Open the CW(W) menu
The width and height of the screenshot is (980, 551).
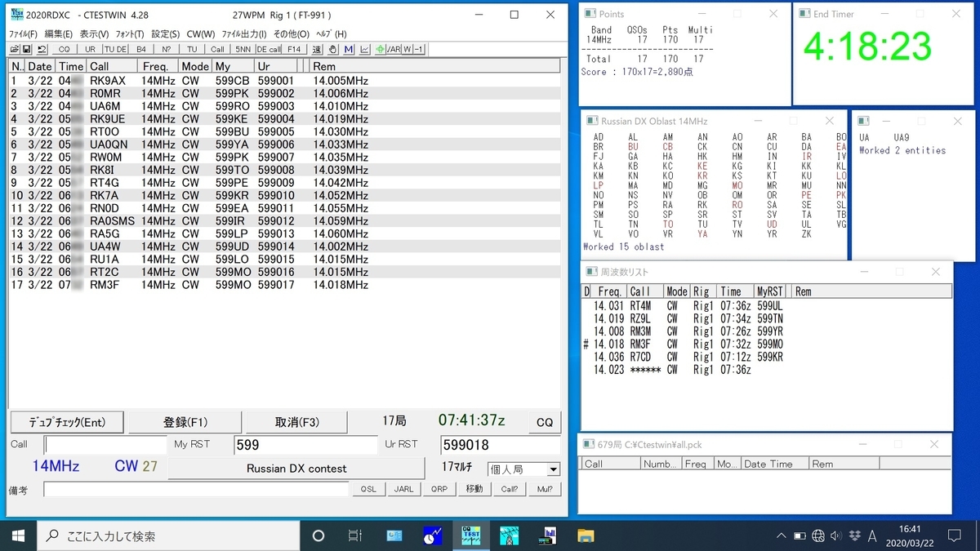201,34
